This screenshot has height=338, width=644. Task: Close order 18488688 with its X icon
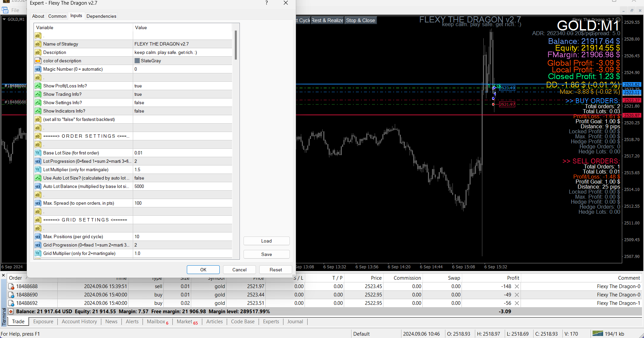[x=517, y=286]
